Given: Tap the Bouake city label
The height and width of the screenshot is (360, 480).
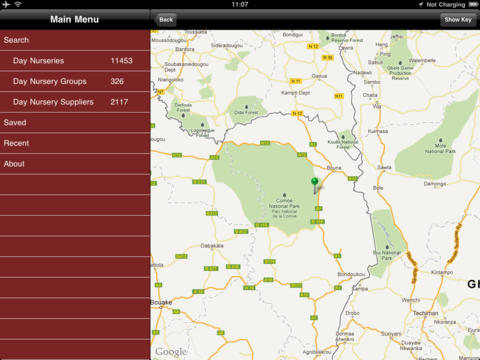Looking at the screenshot, I should tap(161, 302).
